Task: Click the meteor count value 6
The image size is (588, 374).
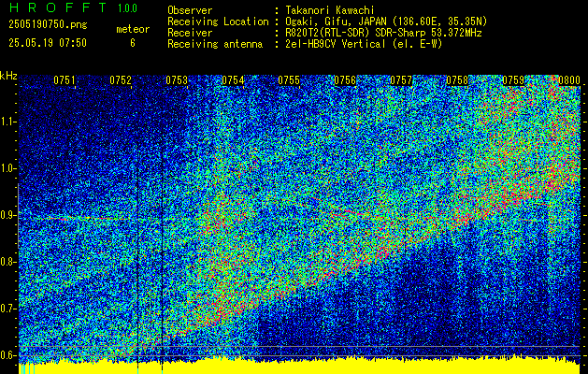Action: point(133,43)
